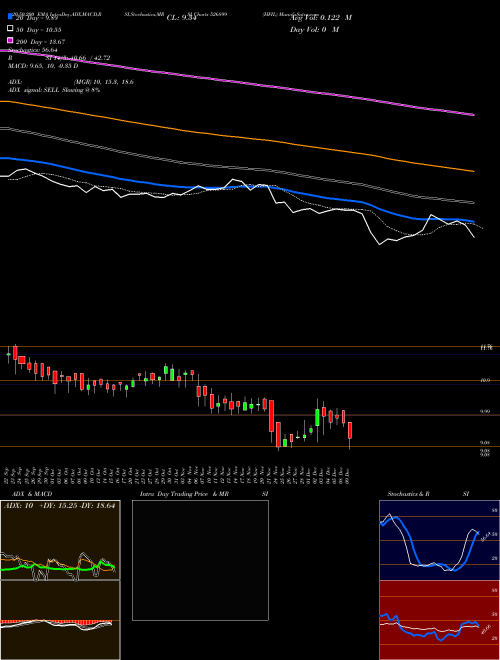Click the 9.99 price level label

485,411
